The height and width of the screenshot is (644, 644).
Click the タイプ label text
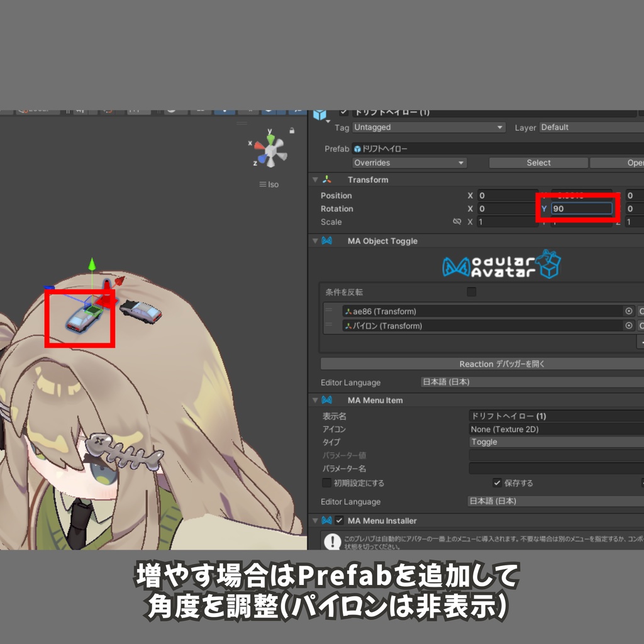331,442
